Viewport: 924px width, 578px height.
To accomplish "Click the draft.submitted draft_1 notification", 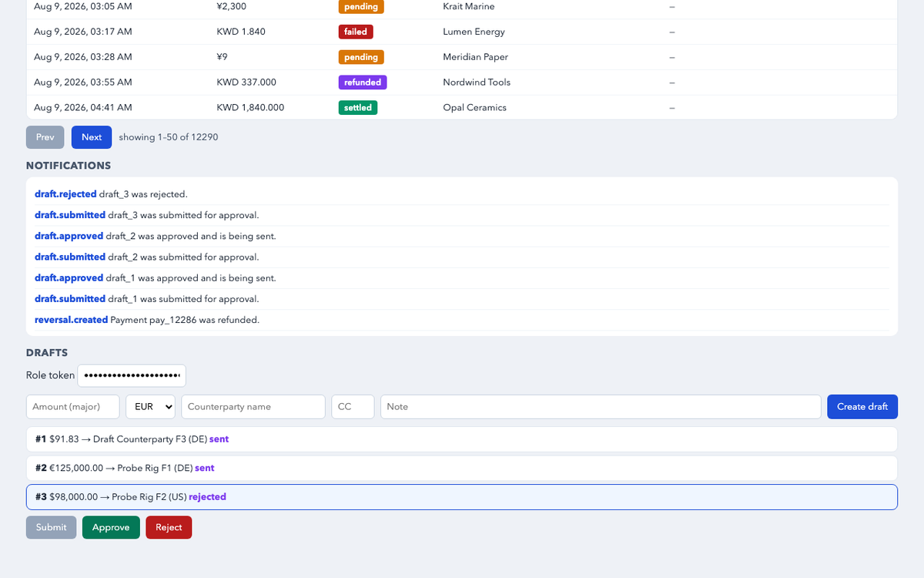I will [462, 298].
